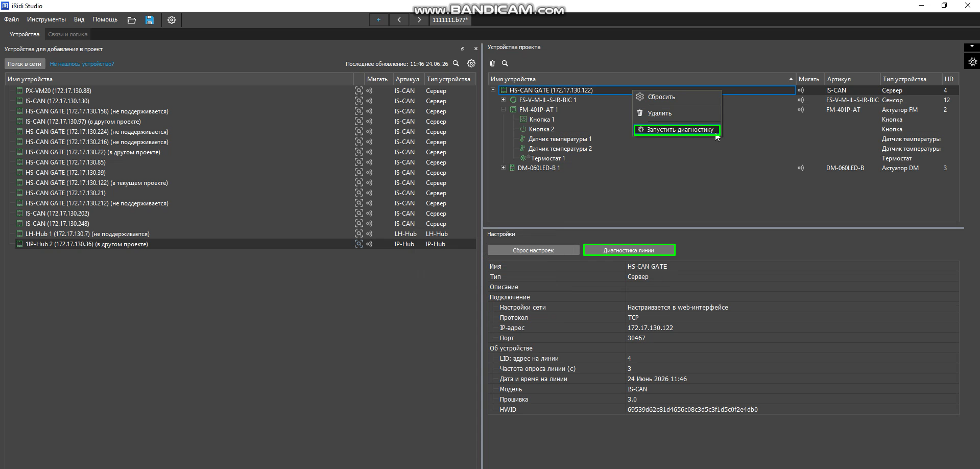980x469 pixels.
Task: Click the device icon of IS-CAN (172.17.130.202)
Action: coord(20,214)
